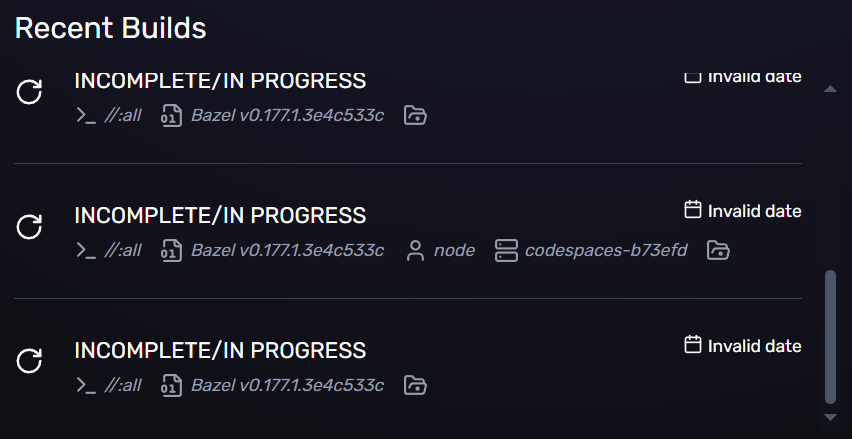Click refresh icon on the bottom build
Image resolution: width=852 pixels, height=439 pixels.
30,361
